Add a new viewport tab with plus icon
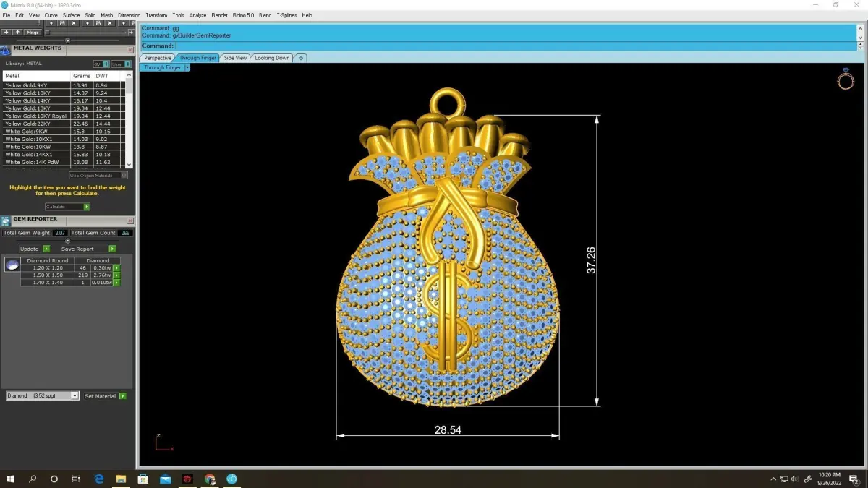Image resolution: width=868 pixels, height=488 pixels. pos(301,58)
